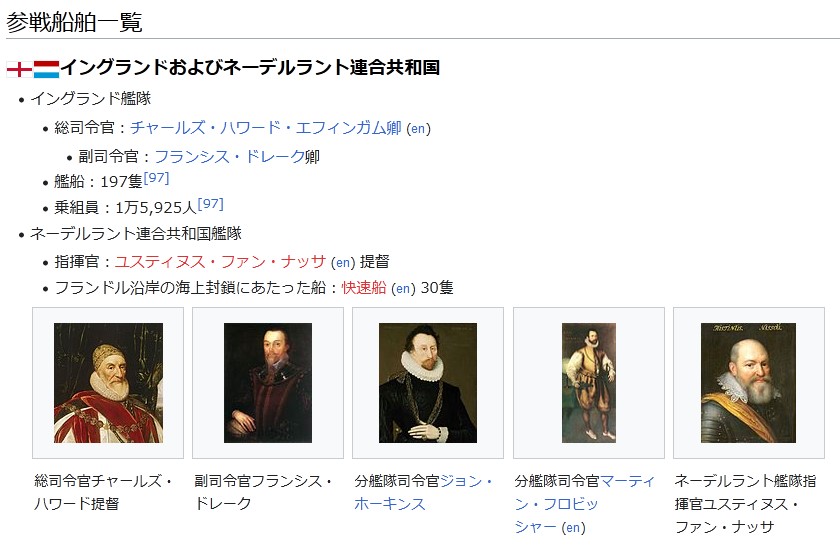Open Martin Frobisher full-length portrait thumbnail

(x=588, y=383)
